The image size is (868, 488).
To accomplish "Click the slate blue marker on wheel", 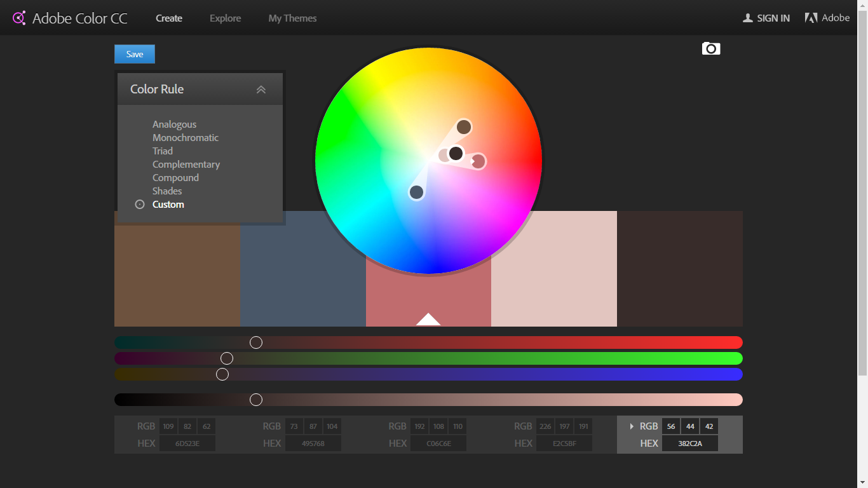I will coord(416,192).
